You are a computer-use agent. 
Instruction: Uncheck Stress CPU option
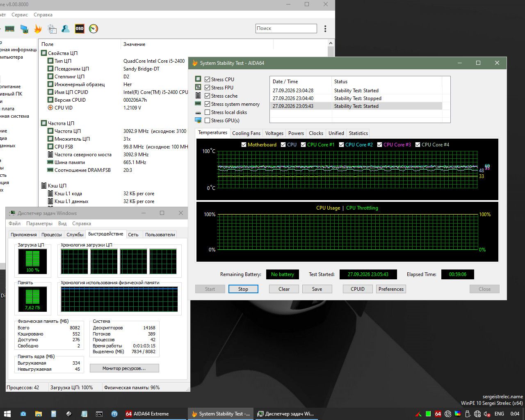(208, 80)
